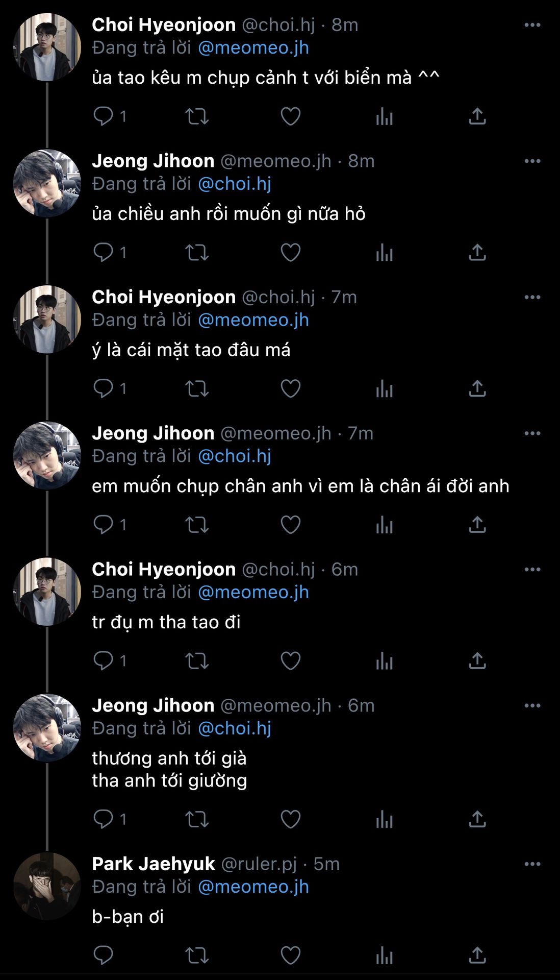
Task: Share Park Jaehyuk's 'b-bạn ơi' tweet
Action: (x=477, y=955)
